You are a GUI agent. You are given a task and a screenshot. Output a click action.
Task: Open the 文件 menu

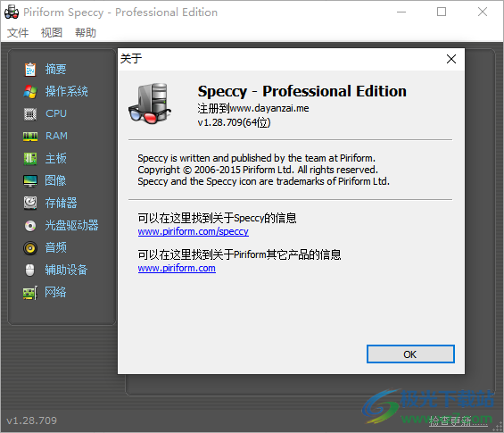click(x=18, y=32)
